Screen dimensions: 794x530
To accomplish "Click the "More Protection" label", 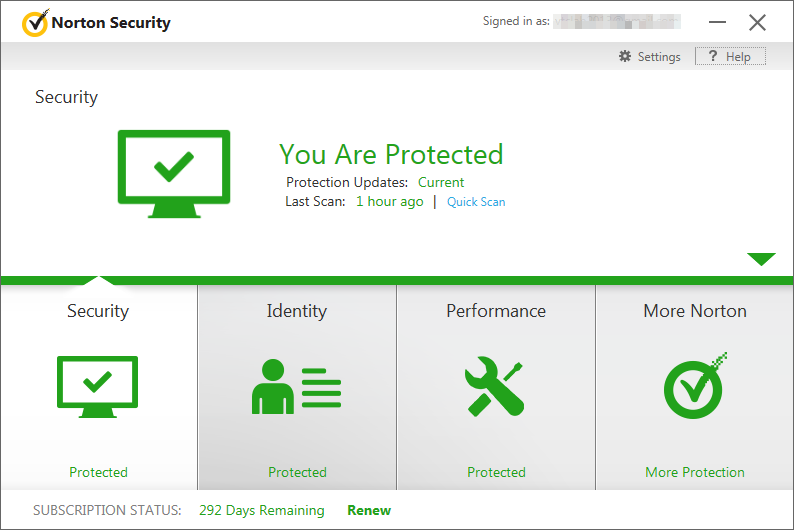I will point(695,472).
